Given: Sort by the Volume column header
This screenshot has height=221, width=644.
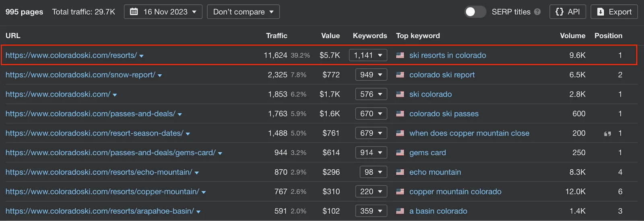Looking at the screenshot, I should pyautogui.click(x=572, y=35).
